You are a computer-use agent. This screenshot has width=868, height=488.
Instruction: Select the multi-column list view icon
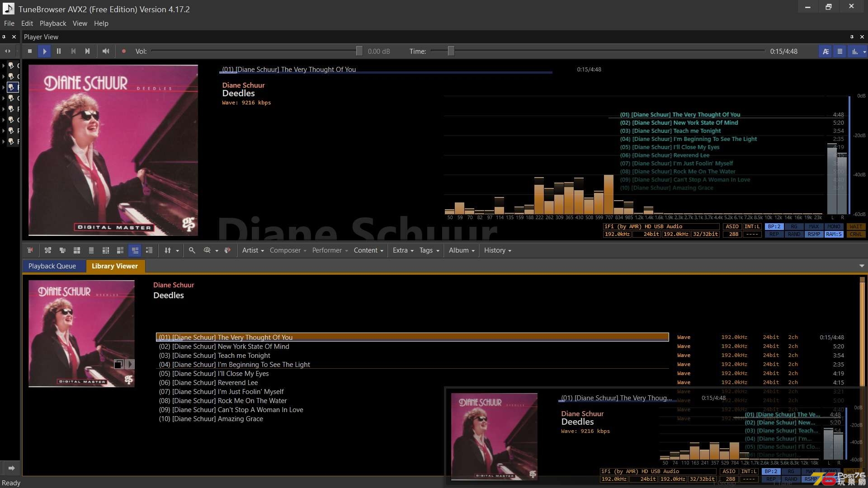[x=106, y=250]
